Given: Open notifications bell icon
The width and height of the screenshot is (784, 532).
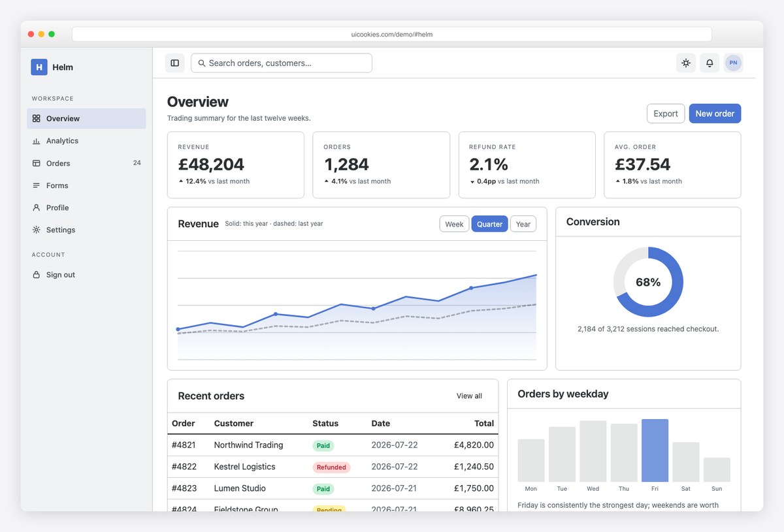Looking at the screenshot, I should click(x=710, y=63).
